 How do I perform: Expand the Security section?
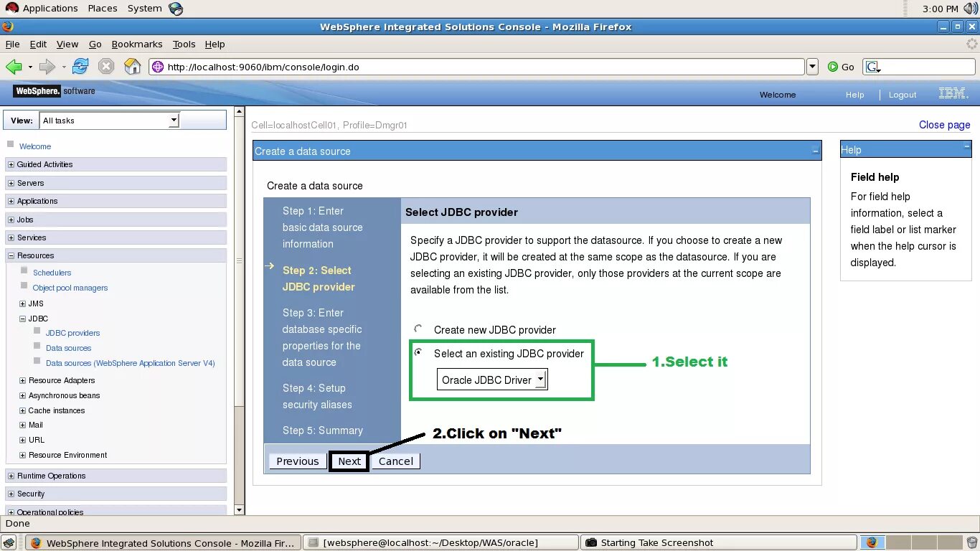(11, 494)
